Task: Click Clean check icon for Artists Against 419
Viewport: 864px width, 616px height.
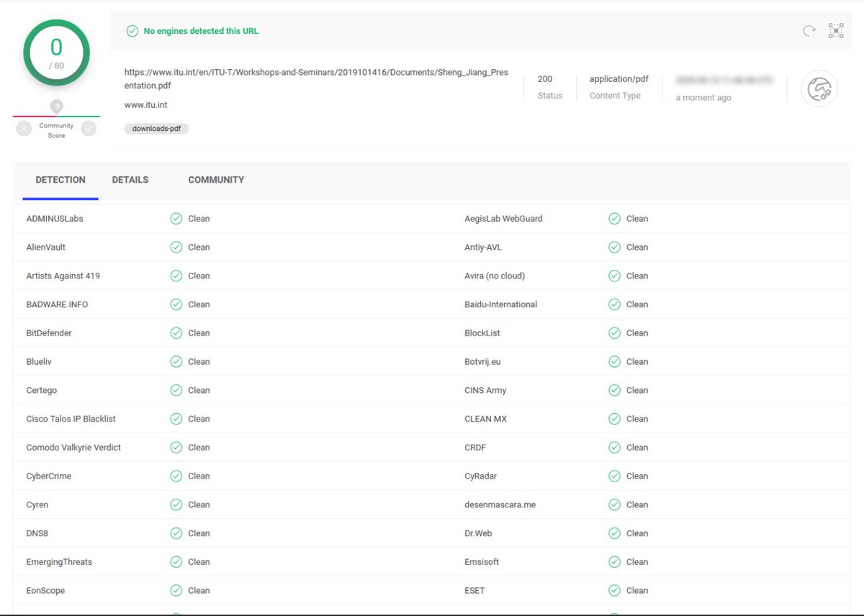Action: (x=176, y=276)
